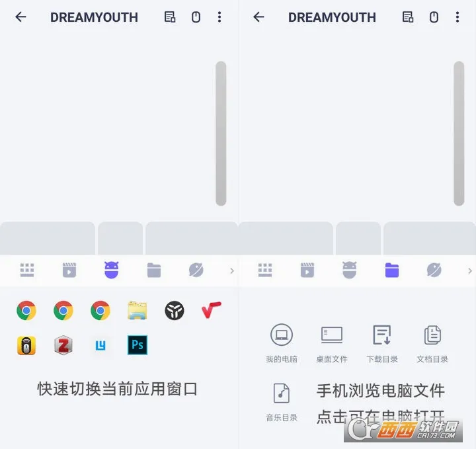Tap the middle mouse button on right screen
Image resolution: width=476 pixels, height=449 pixels.
coord(358,238)
